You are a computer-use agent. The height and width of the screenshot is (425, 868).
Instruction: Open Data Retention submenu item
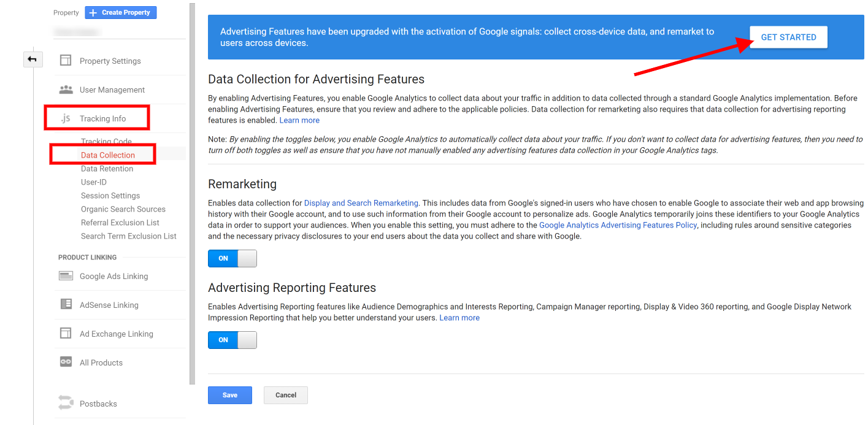click(x=107, y=169)
